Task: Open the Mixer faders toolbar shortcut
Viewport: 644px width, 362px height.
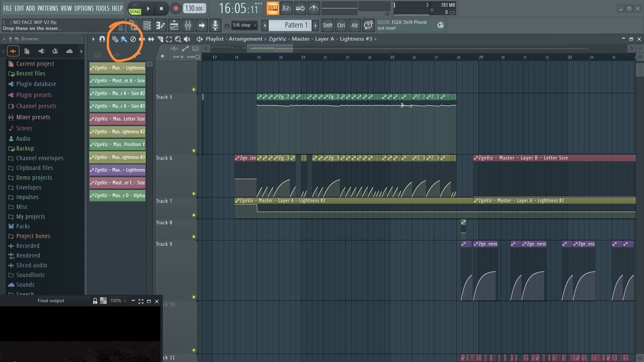Action: point(188,25)
